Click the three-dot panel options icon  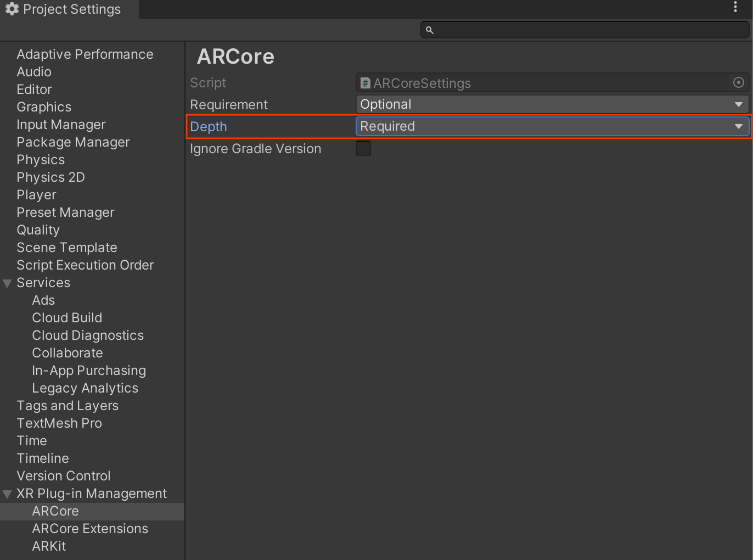point(735,7)
